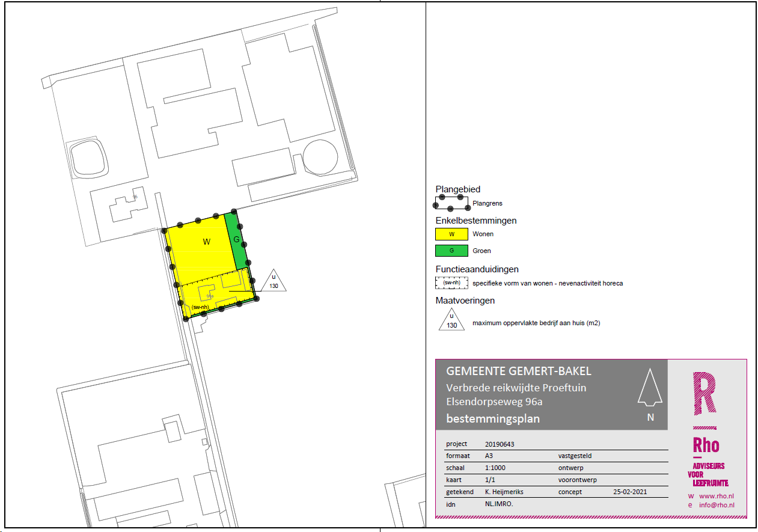Open the www.rho.nl website link
This screenshot has width=758, height=532.
[716, 496]
